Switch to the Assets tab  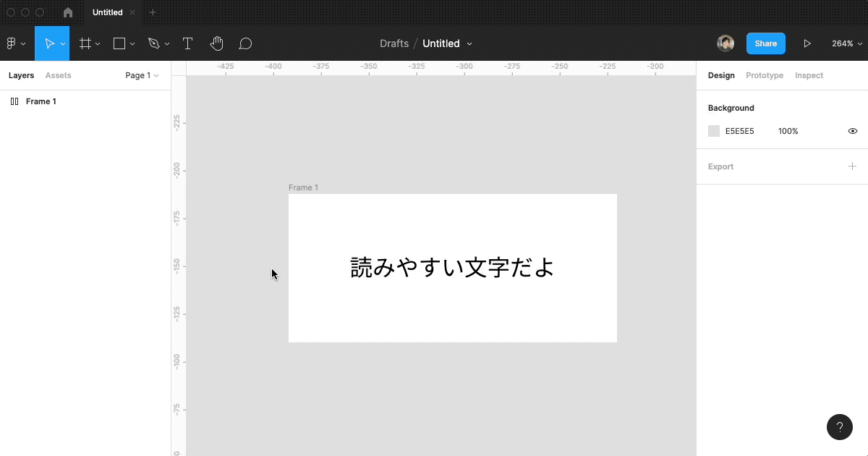click(58, 75)
